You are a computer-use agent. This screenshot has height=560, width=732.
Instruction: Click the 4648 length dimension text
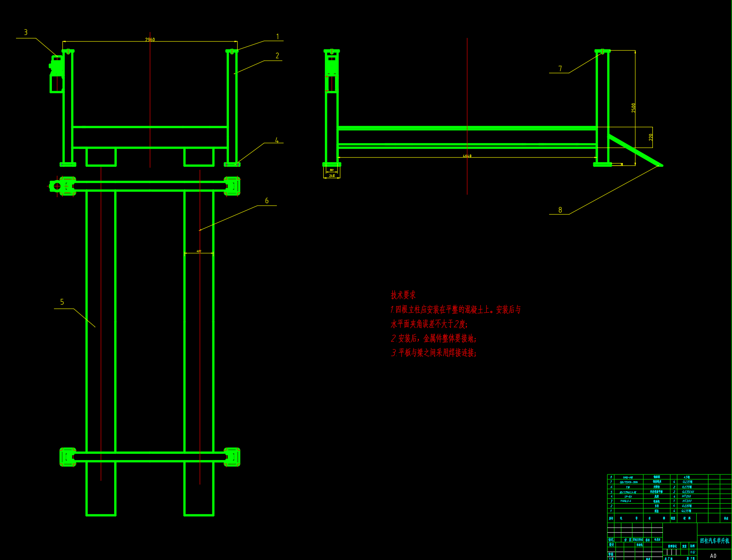[467, 156]
